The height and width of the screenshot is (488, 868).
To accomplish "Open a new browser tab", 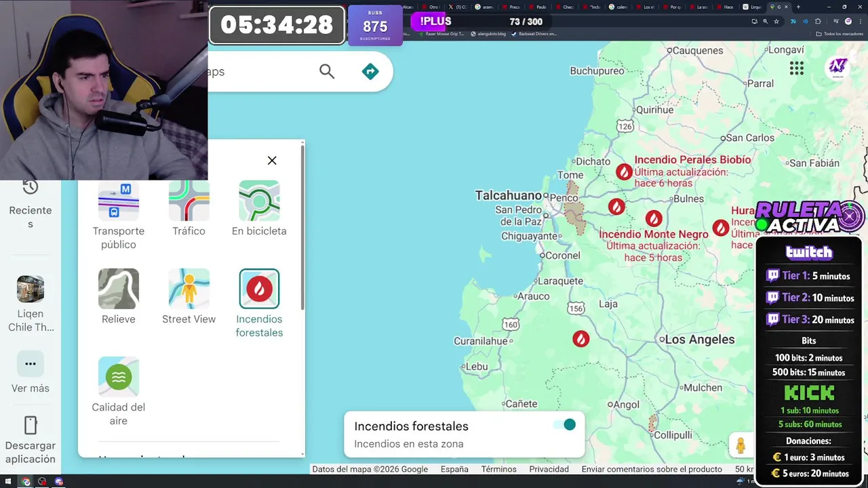I will (x=798, y=7).
